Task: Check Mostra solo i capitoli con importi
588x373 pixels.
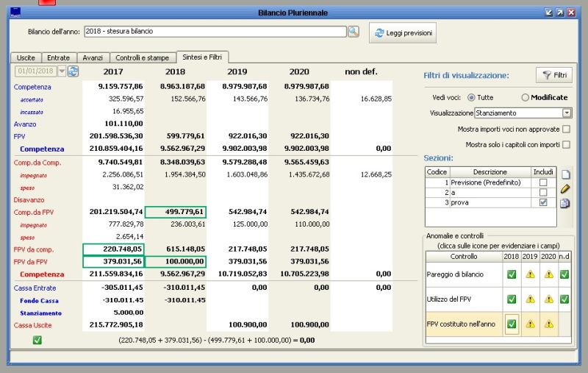Action: click(x=566, y=145)
